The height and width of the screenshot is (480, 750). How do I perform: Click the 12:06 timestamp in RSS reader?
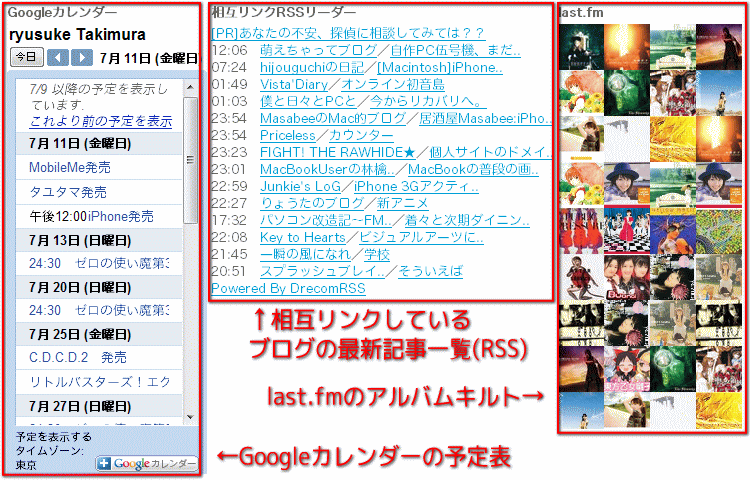tap(230, 50)
